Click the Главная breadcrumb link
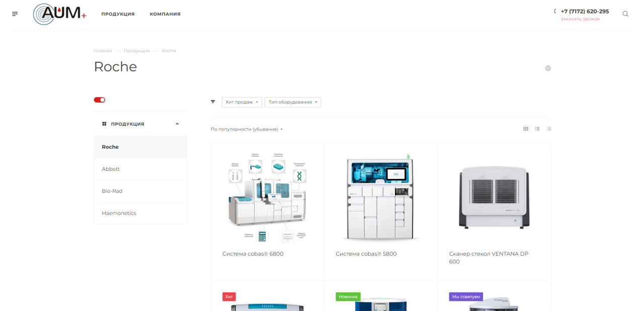This screenshot has width=644, height=311. [x=103, y=51]
